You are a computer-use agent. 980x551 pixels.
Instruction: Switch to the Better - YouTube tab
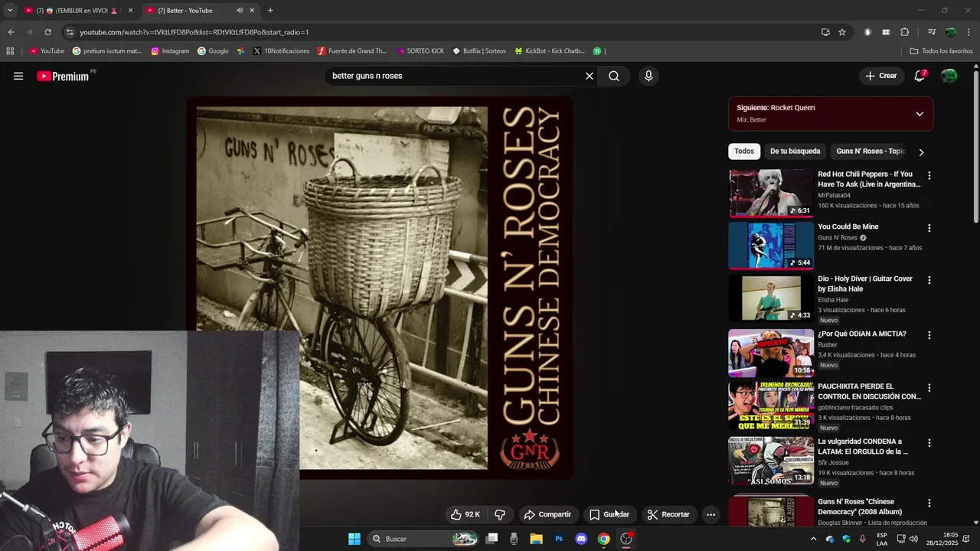point(199,11)
